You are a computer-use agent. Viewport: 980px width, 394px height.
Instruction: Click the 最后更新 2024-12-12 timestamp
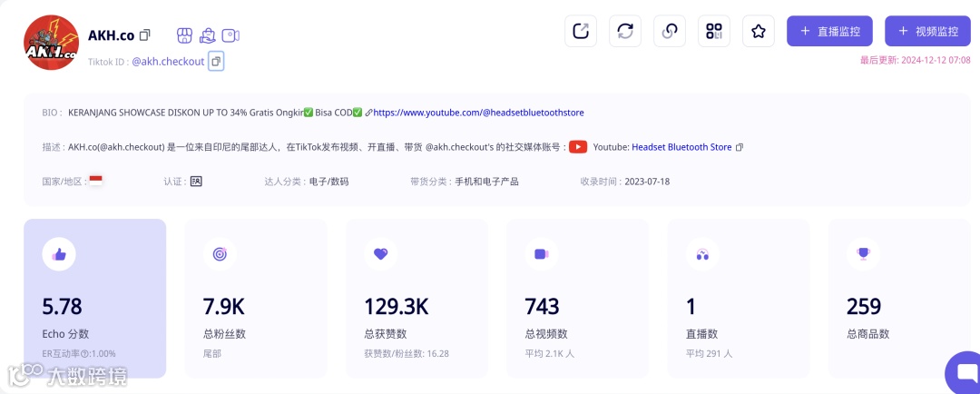915,60
